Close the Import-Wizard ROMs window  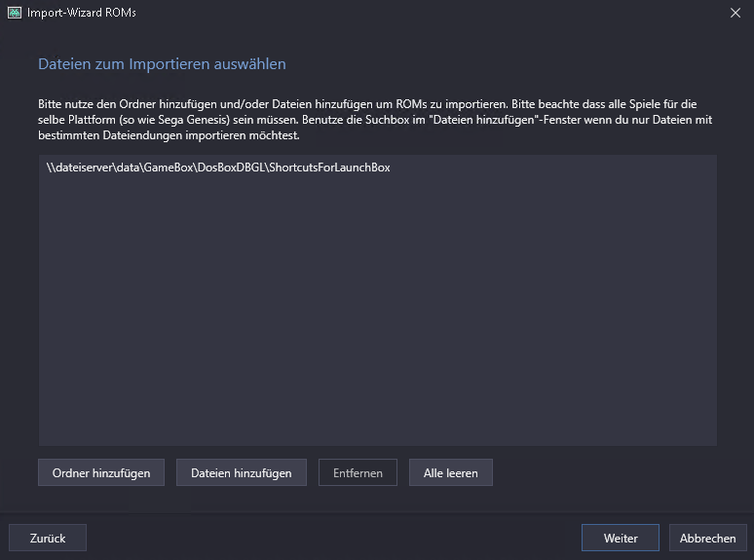click(x=735, y=14)
